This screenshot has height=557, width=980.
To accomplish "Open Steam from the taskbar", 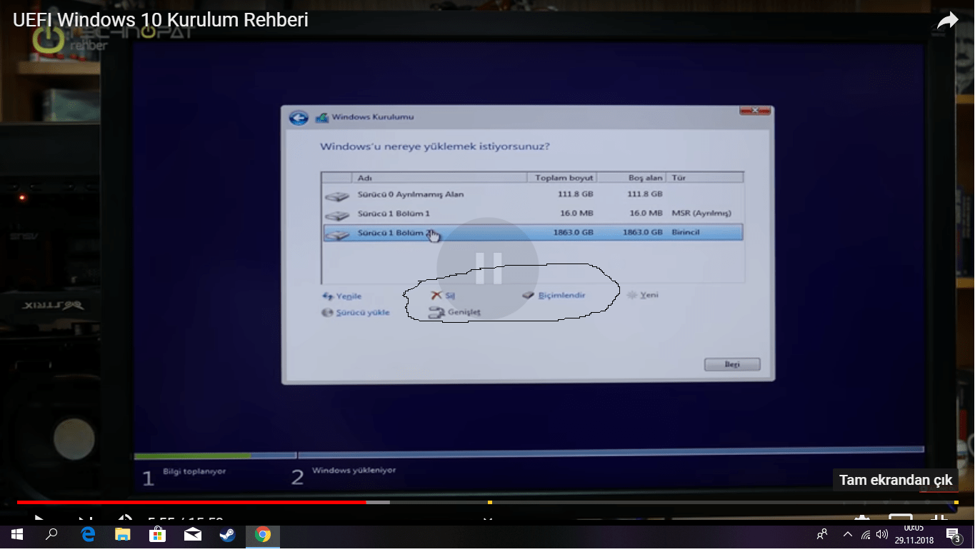I will point(227,534).
